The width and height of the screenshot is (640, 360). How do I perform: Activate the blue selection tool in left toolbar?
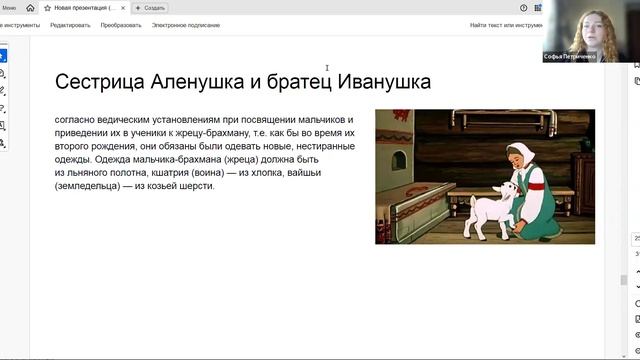coord(3,56)
